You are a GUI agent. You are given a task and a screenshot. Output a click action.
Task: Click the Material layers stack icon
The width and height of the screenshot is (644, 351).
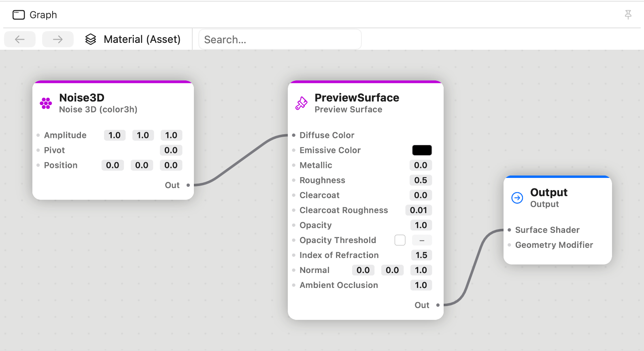[x=91, y=39]
